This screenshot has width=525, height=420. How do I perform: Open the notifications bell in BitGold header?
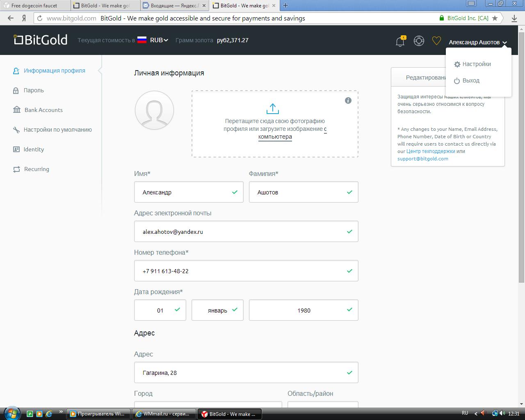(400, 41)
